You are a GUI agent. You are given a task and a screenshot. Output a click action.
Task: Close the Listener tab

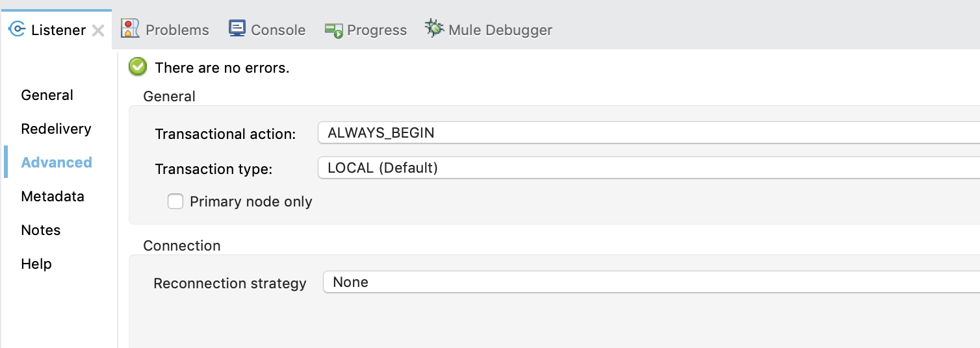[x=98, y=31]
